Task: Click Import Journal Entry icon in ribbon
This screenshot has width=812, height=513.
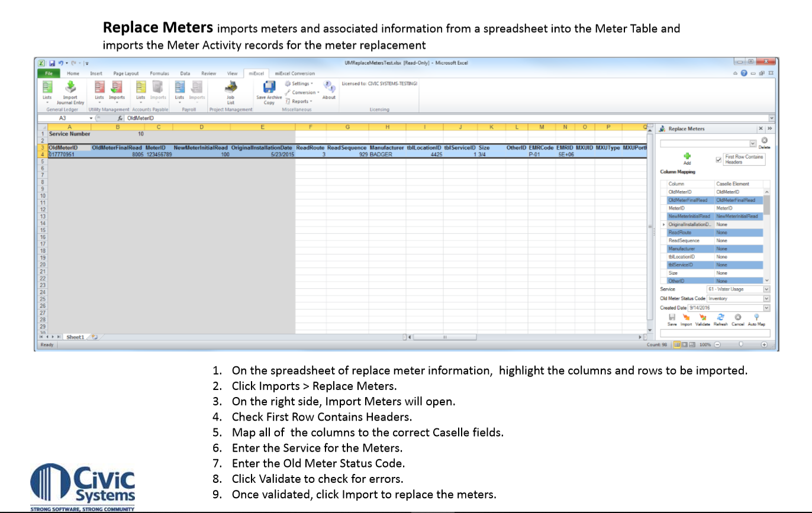Action: (70, 88)
